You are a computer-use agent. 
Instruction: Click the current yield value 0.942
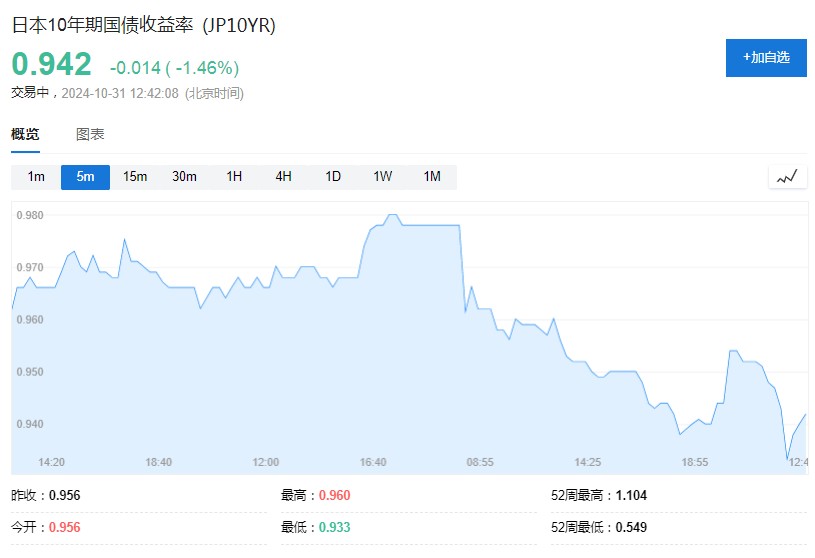(52, 65)
